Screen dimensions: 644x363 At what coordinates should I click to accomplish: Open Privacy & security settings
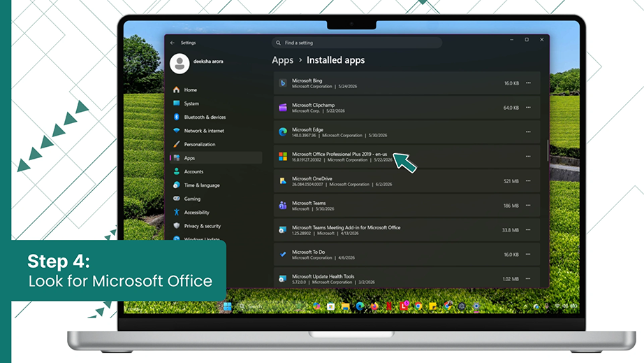coord(216,226)
